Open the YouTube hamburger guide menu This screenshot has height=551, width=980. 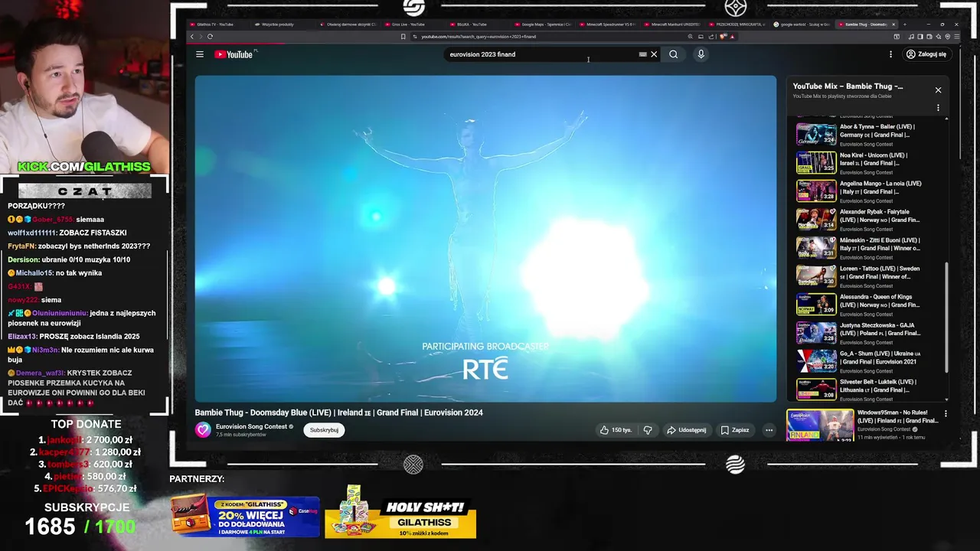200,54
